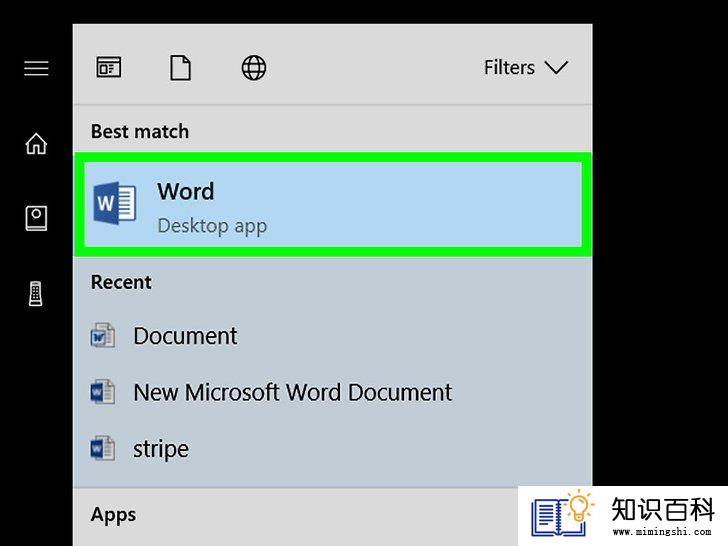Filter results by Apps icon

coord(109,68)
